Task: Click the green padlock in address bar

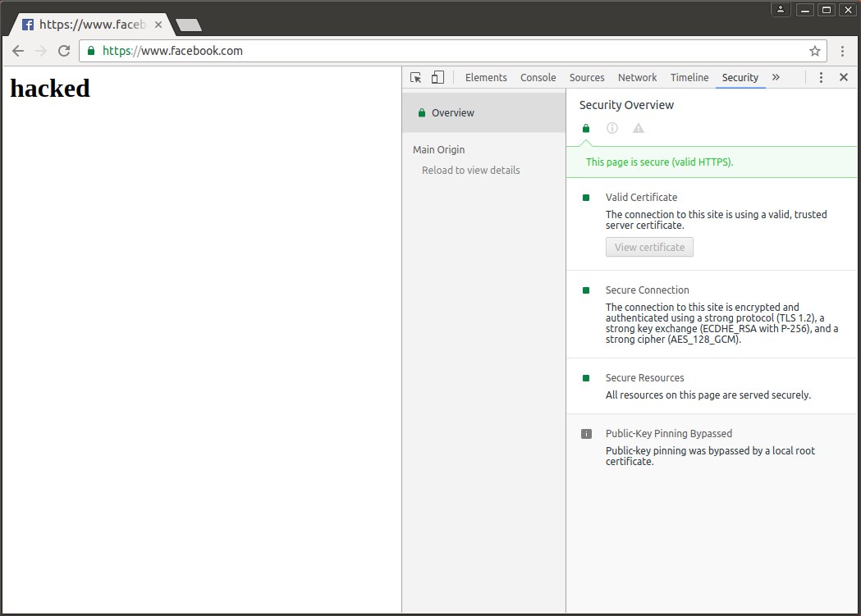Action: (x=91, y=51)
